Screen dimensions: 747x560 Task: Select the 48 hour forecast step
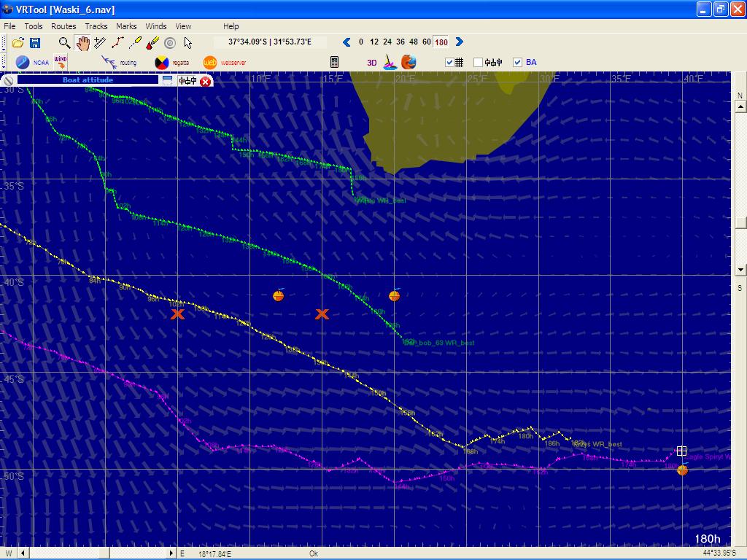414,42
